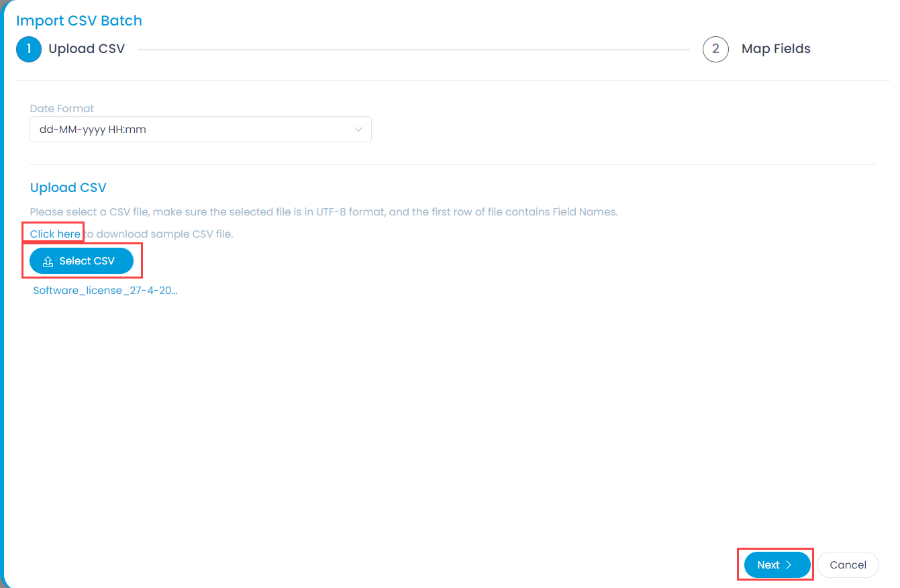The height and width of the screenshot is (588, 900).
Task: Click the Next button to proceed
Action: 775,565
